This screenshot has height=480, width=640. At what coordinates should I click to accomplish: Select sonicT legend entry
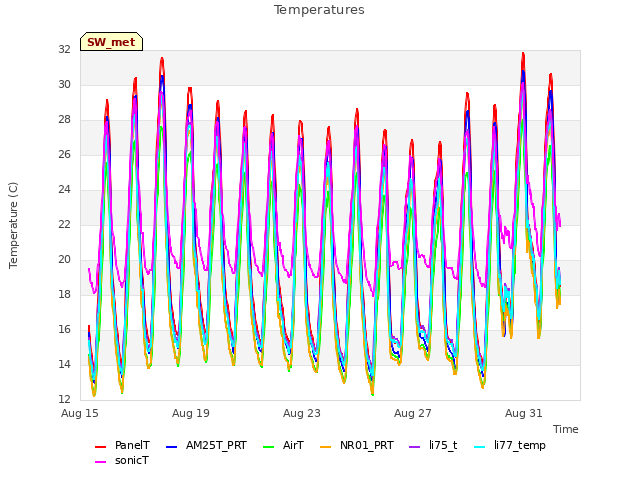[x=122, y=460]
